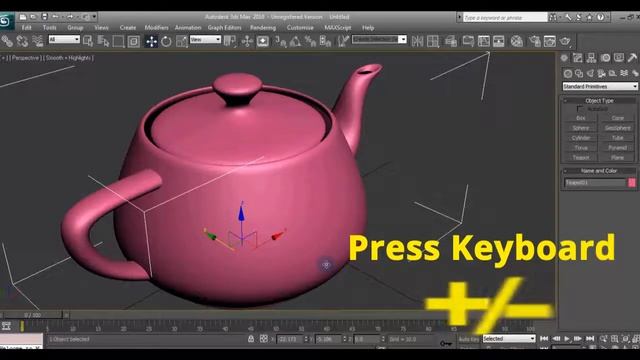Select the Link tool in main toolbar
Viewport: 640px width, 360px height.
pyautogui.click(x=7, y=41)
